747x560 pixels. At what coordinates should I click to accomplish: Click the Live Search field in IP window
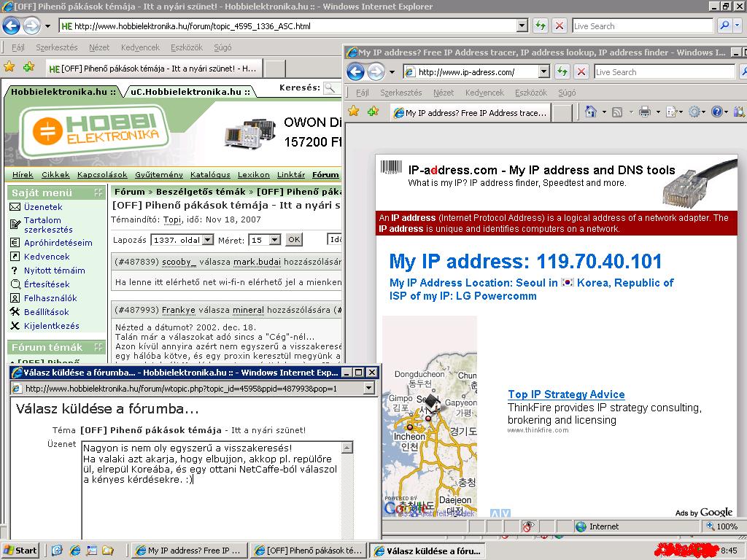click(x=664, y=72)
